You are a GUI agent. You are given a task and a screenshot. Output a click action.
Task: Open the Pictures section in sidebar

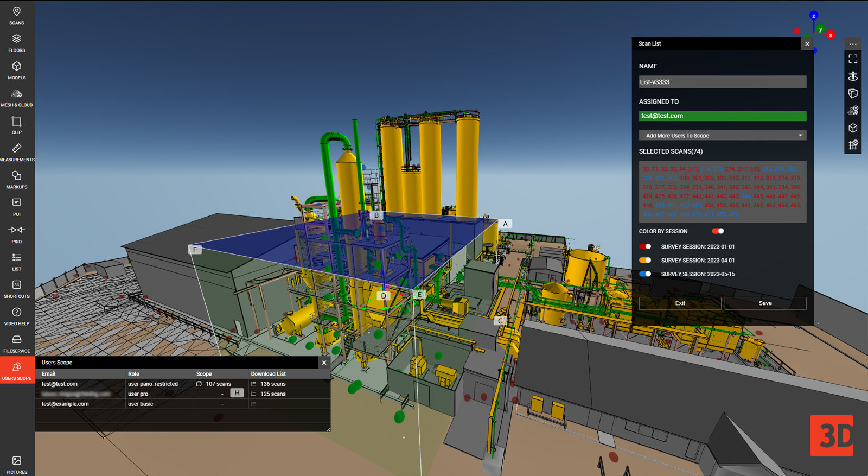point(17,464)
